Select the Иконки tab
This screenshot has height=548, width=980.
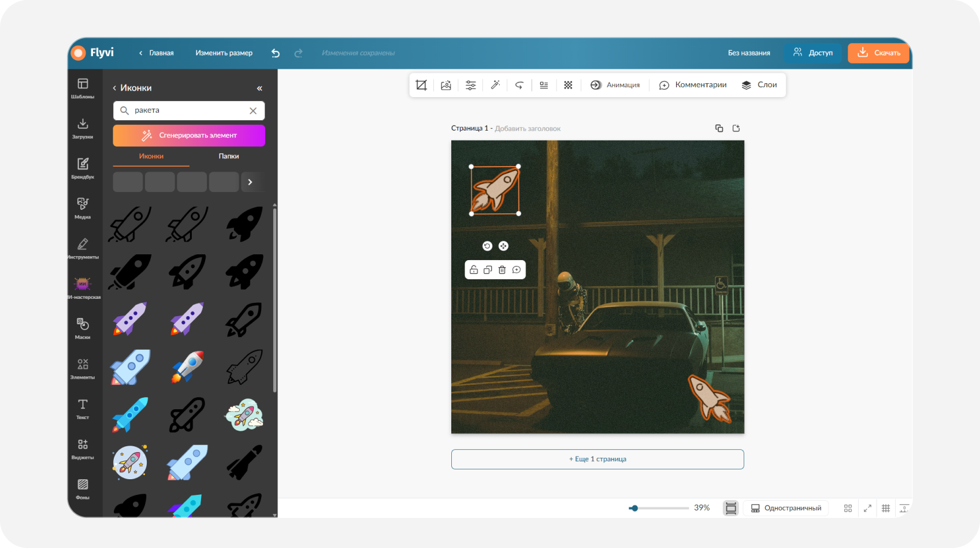coord(151,156)
